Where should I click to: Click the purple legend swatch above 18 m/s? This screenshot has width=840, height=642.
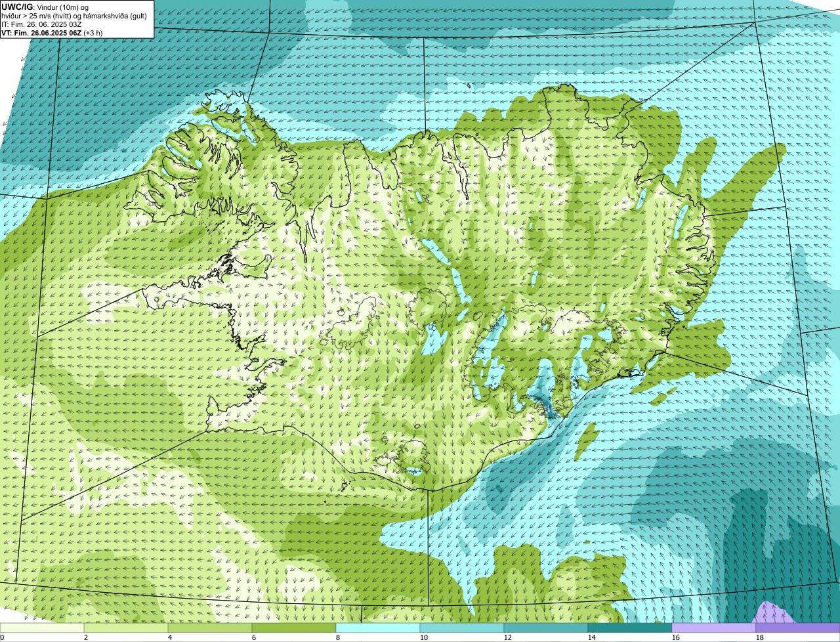point(798,628)
